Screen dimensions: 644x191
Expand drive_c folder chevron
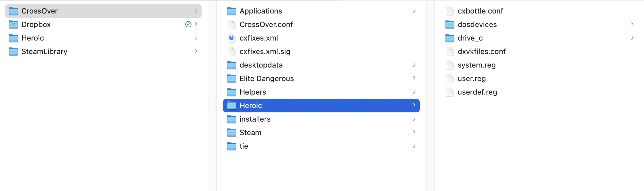point(632,38)
